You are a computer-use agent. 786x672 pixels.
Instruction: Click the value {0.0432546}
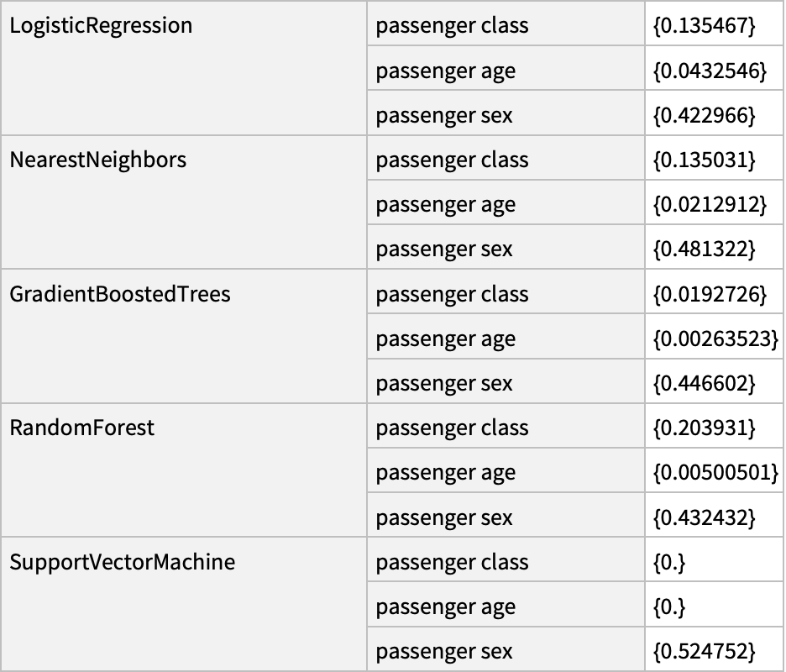coord(710,71)
